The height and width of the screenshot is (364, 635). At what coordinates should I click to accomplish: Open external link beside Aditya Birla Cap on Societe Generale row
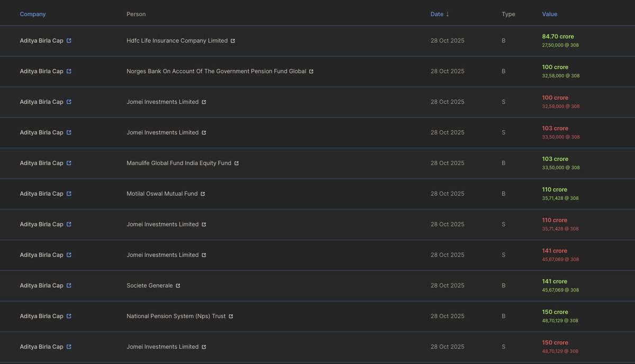68,285
